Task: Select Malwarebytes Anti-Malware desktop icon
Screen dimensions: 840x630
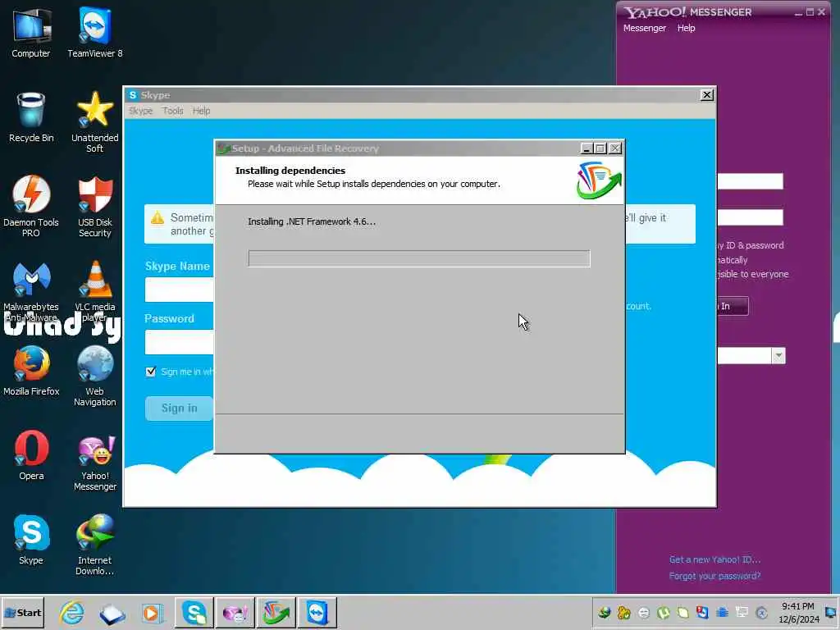Action: tap(31, 291)
